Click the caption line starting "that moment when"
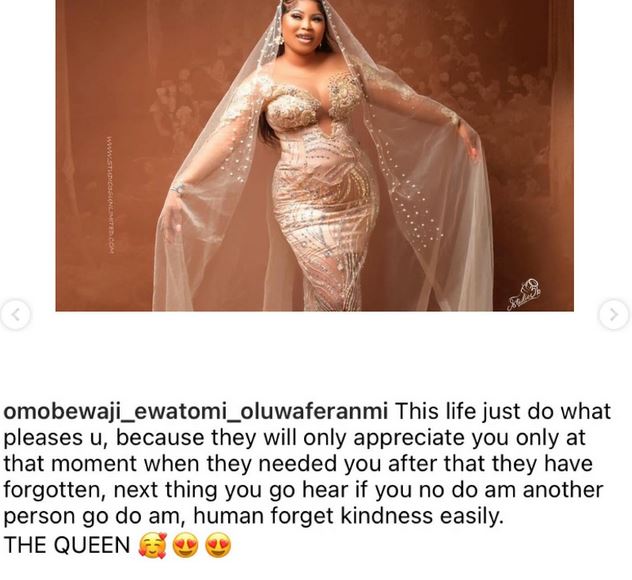This screenshot has width=632, height=580. click(x=298, y=464)
